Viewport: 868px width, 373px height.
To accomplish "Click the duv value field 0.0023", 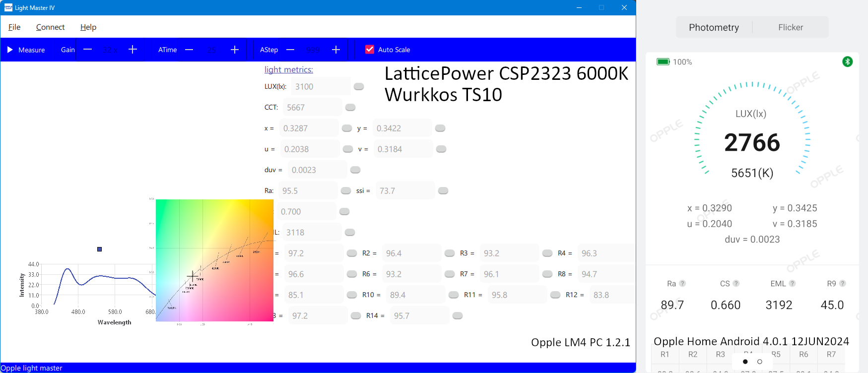I will [x=317, y=170].
